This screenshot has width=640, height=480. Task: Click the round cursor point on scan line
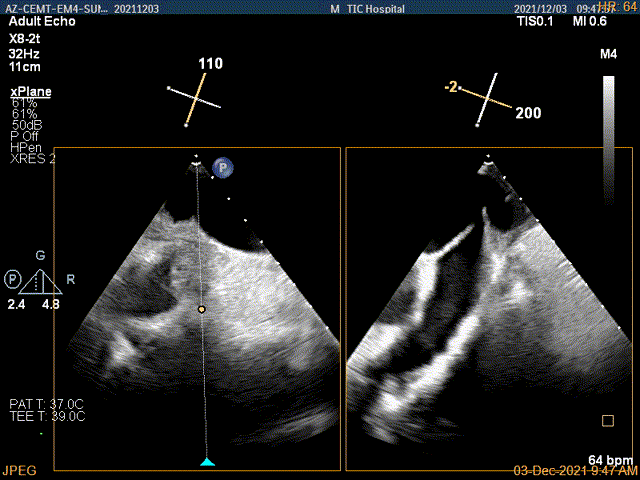coord(202,310)
